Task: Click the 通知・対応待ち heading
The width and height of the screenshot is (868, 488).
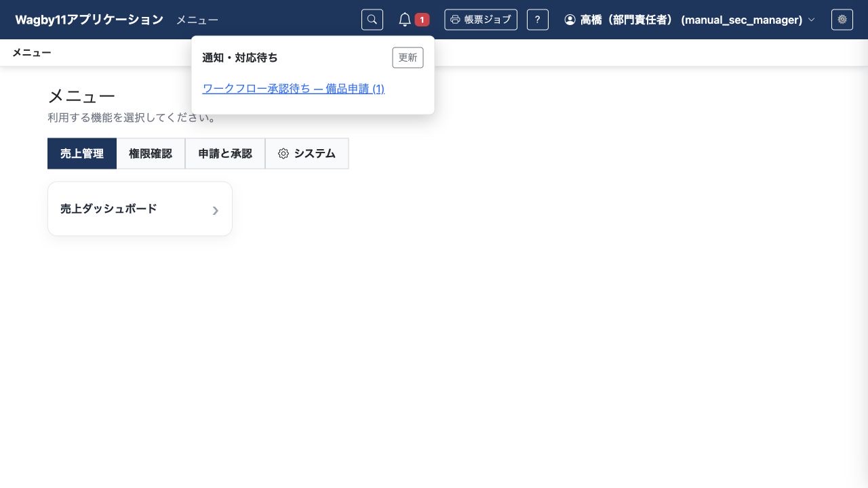Action: pyautogui.click(x=240, y=58)
